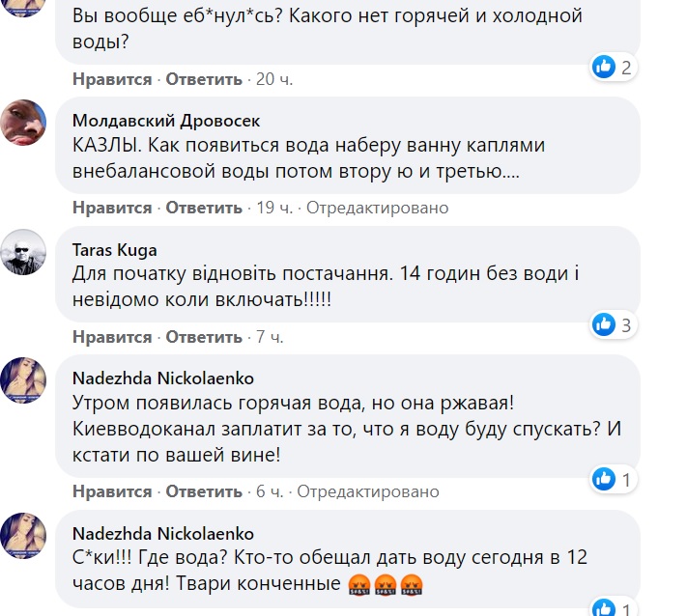The width and height of the screenshot is (687, 616).
Task: Like Nadezhda's comment from 6 hours ago
Action: click(x=112, y=491)
